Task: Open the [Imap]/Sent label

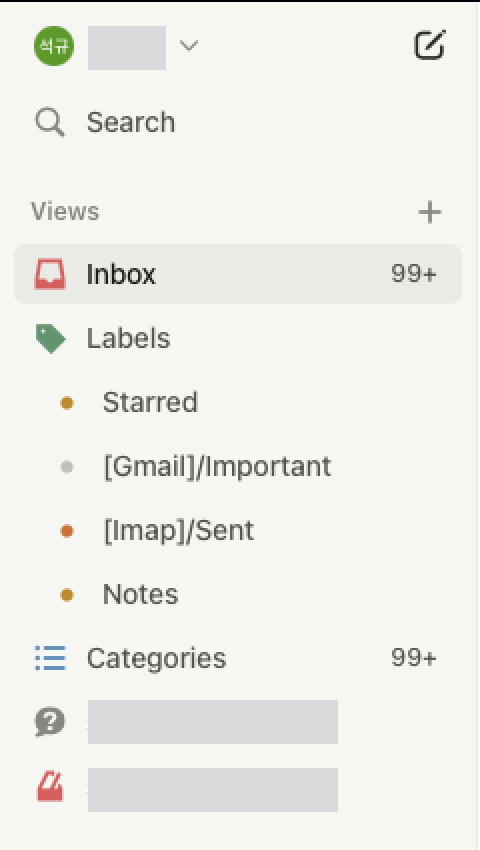Action: point(178,531)
